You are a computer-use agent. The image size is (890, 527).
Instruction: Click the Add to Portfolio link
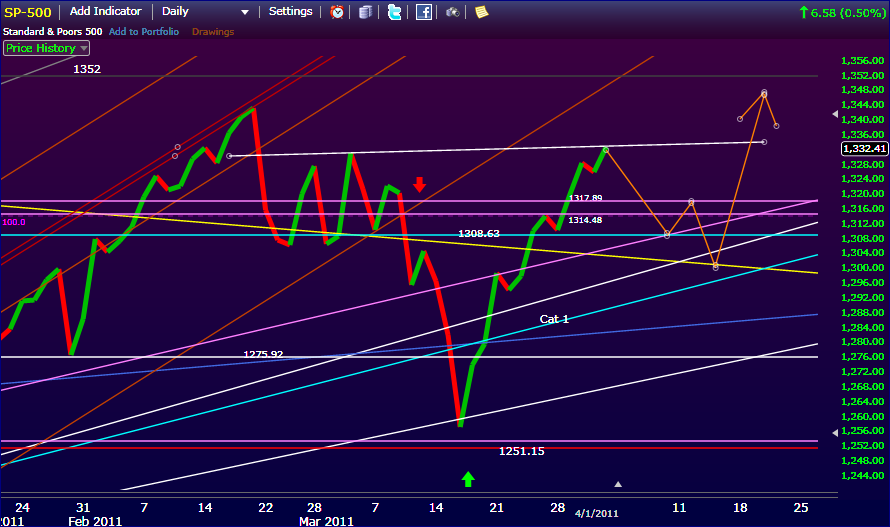[x=144, y=32]
